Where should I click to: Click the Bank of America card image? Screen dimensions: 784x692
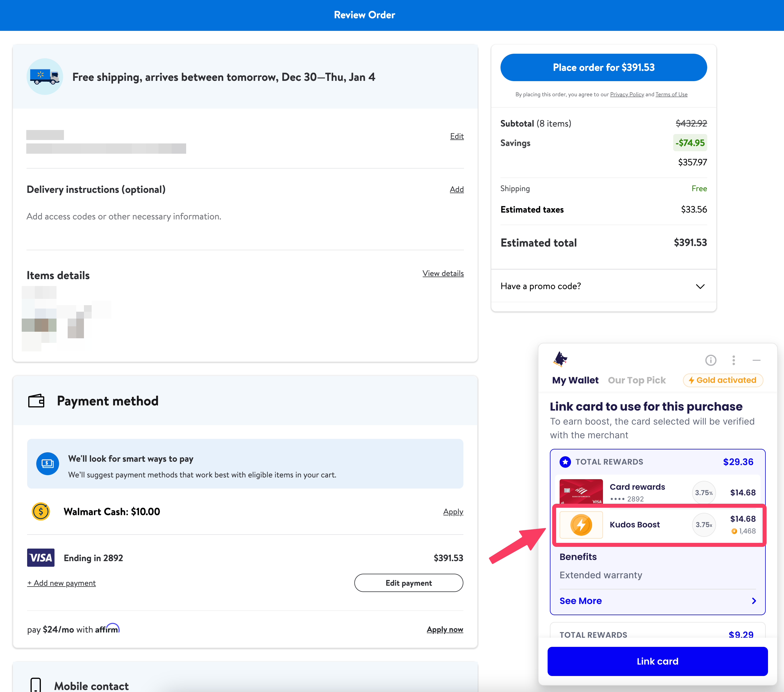(x=581, y=492)
